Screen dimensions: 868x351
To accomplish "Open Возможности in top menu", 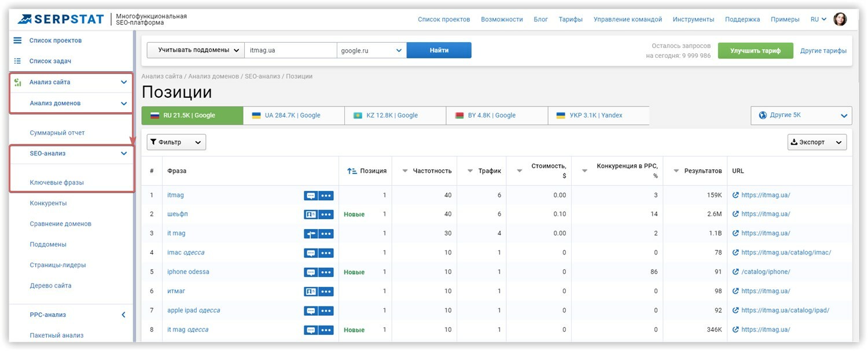I will point(502,20).
